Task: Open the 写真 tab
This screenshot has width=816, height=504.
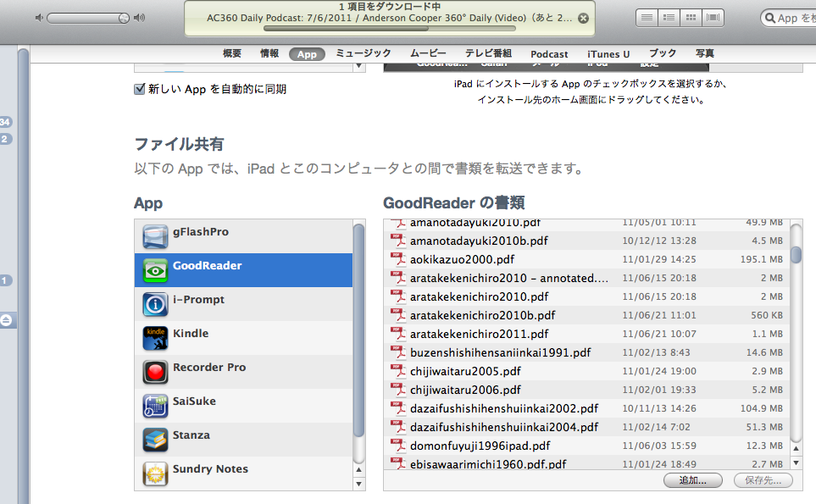Action: click(x=705, y=53)
